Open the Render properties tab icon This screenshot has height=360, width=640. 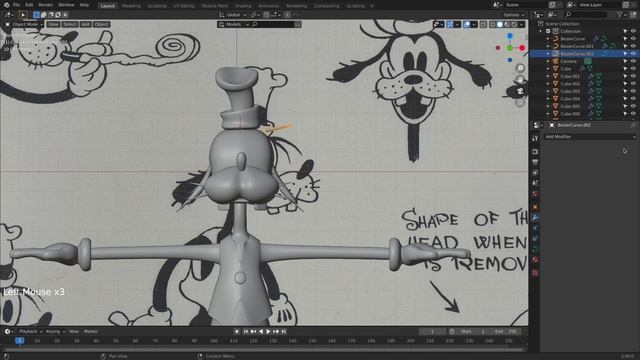coord(535,152)
